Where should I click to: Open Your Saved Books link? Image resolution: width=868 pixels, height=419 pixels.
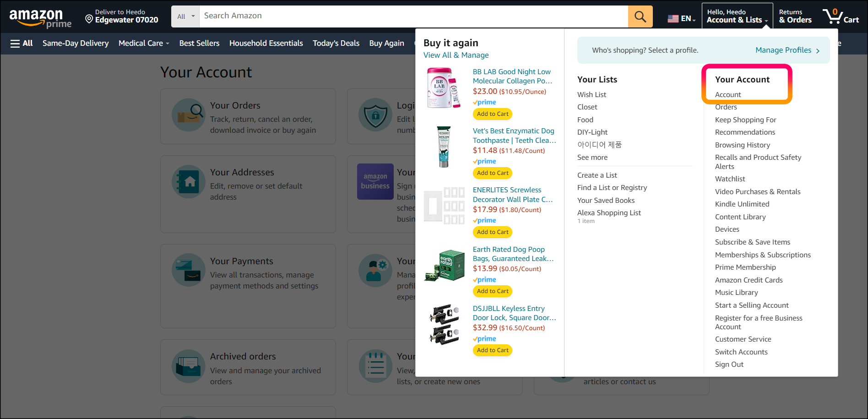(x=606, y=200)
